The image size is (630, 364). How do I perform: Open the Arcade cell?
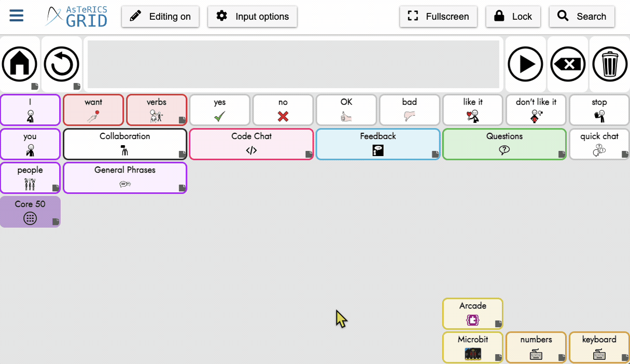coord(472,313)
